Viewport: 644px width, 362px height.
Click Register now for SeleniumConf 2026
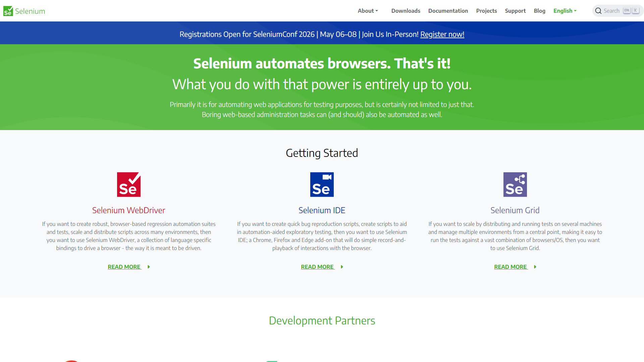pos(442,34)
